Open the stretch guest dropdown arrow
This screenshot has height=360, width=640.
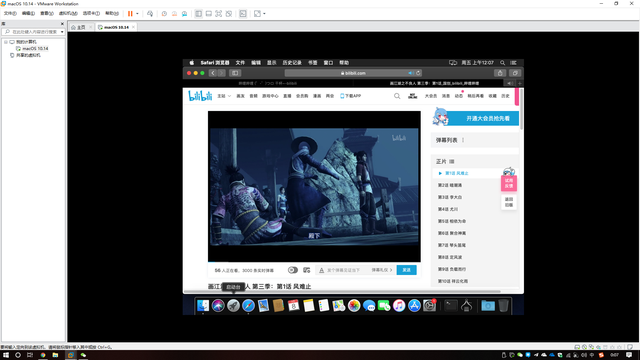(264, 13)
